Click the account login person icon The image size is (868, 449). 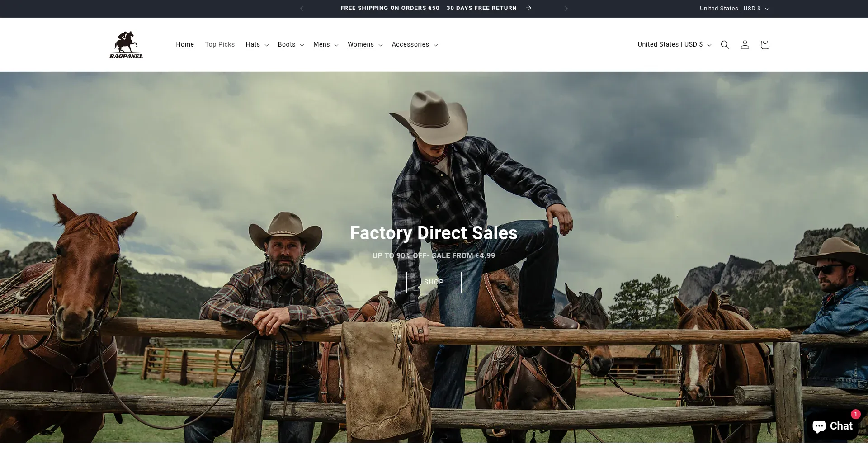click(745, 45)
